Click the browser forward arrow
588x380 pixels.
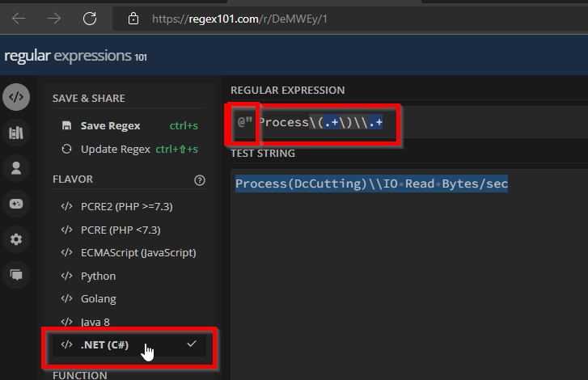click(x=54, y=19)
